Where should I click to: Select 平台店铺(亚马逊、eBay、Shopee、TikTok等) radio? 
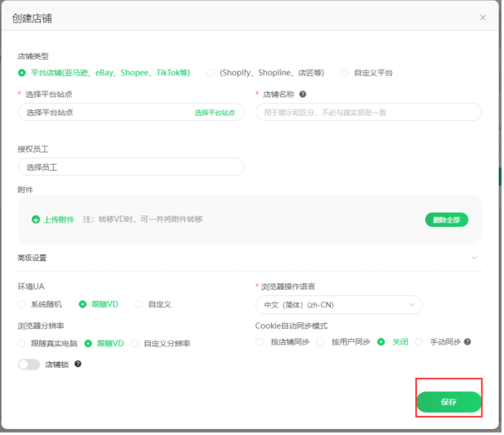[x=22, y=73]
